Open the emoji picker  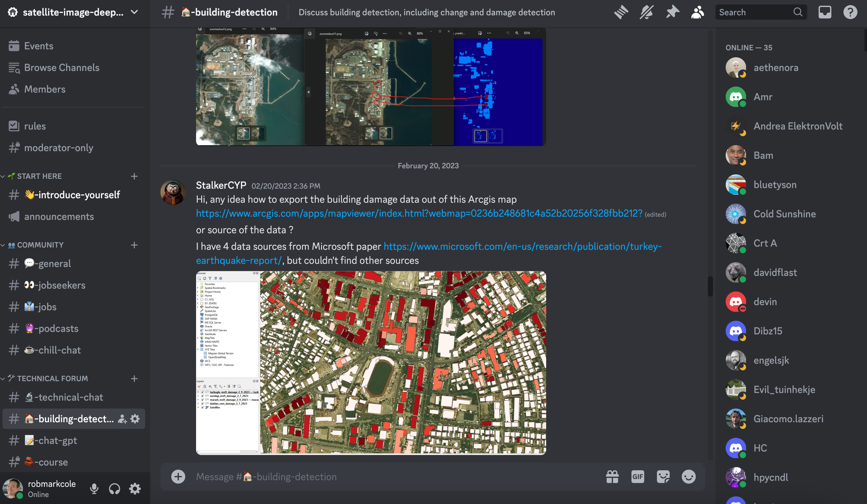pyautogui.click(x=689, y=477)
